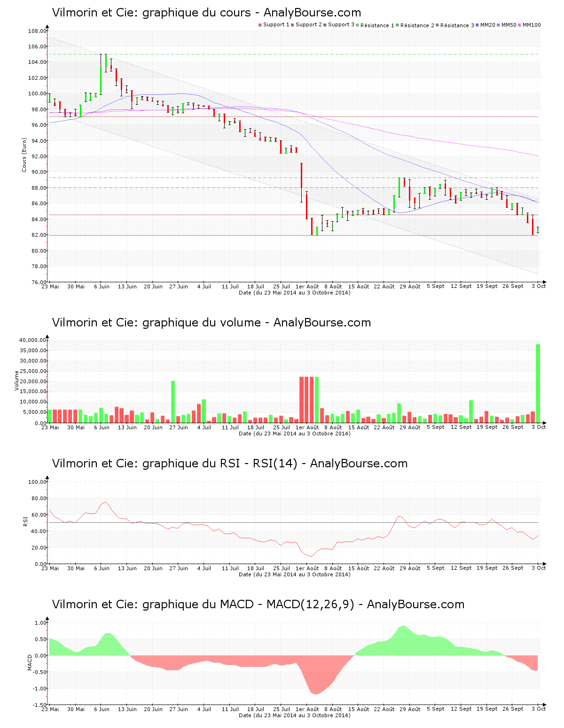Viewport: 564px width, 728px height.
Task: Click the 40,000.00 value on volume axis
Action: coord(33,340)
